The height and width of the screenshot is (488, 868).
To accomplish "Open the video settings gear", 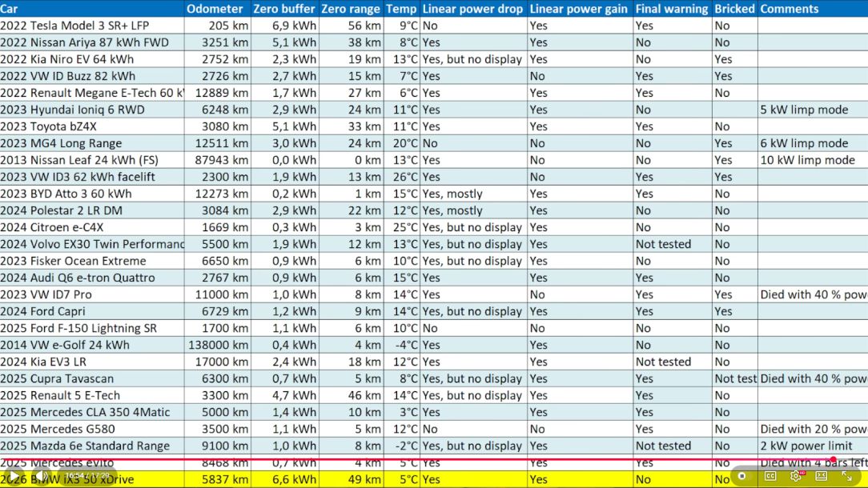I will pos(796,476).
